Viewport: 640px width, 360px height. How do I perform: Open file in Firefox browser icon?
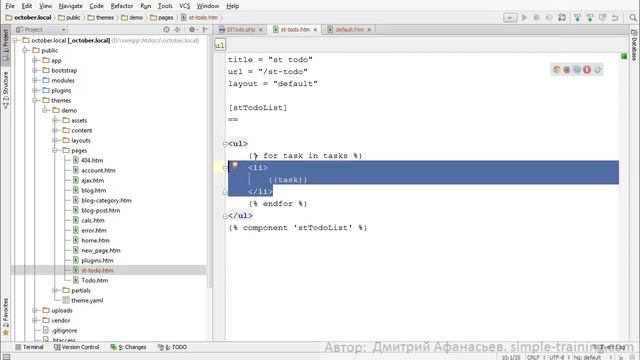(567, 70)
